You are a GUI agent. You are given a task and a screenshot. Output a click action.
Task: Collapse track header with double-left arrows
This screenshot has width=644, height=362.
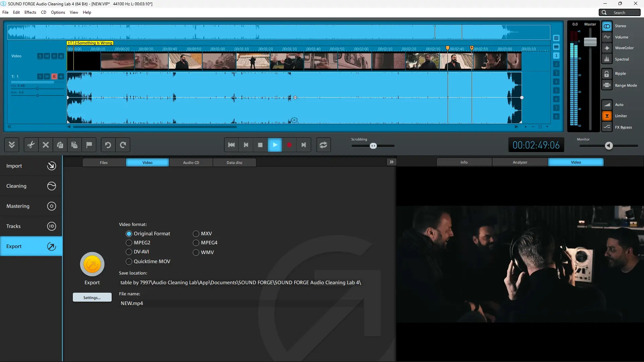coord(9,127)
